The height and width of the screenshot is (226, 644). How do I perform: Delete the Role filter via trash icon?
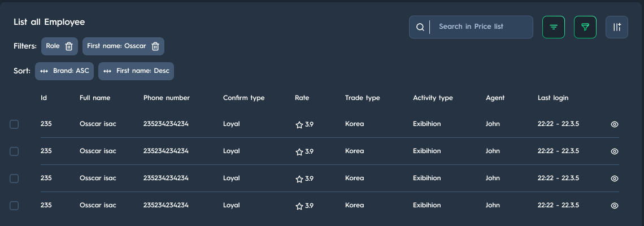coord(69,46)
